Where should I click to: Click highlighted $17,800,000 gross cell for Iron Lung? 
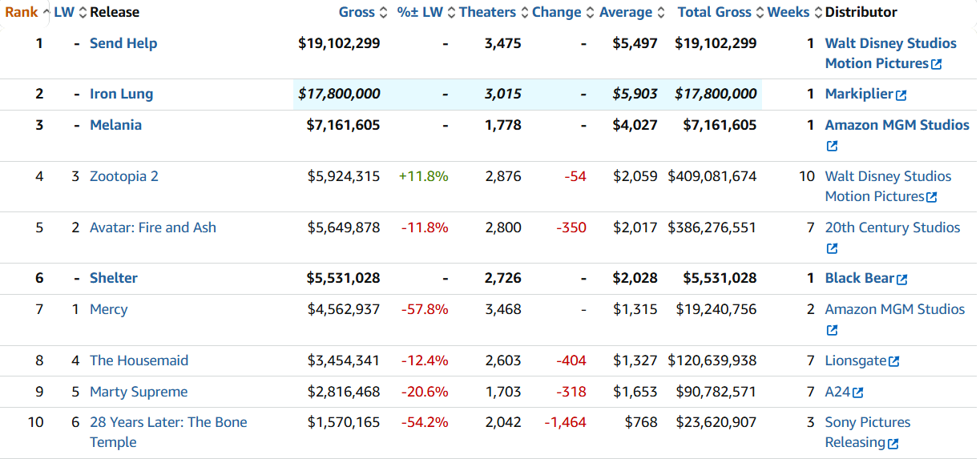point(339,94)
